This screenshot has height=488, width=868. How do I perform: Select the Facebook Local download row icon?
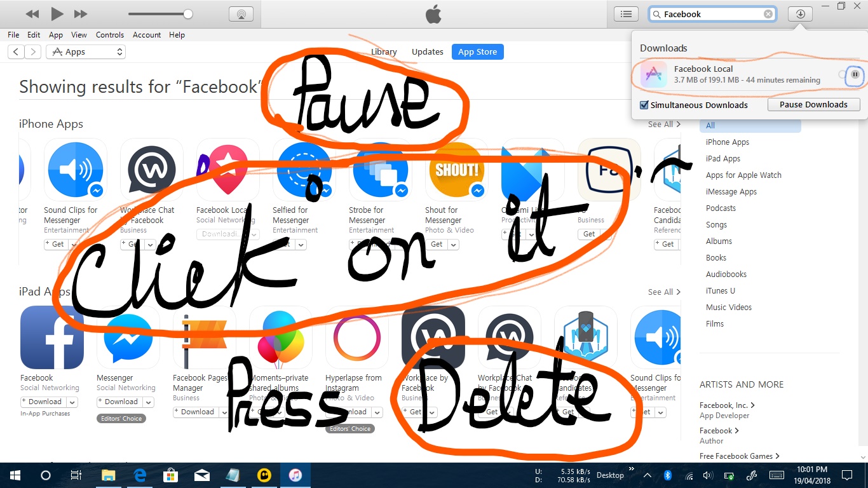tap(653, 74)
